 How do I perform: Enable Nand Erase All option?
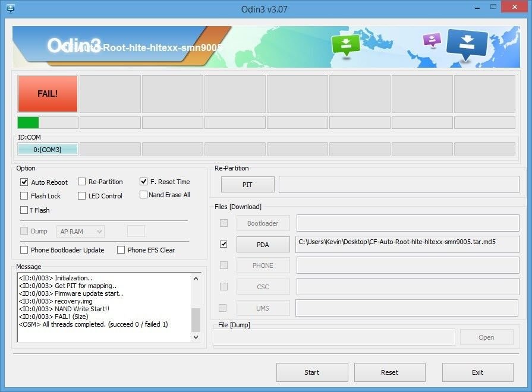143,195
